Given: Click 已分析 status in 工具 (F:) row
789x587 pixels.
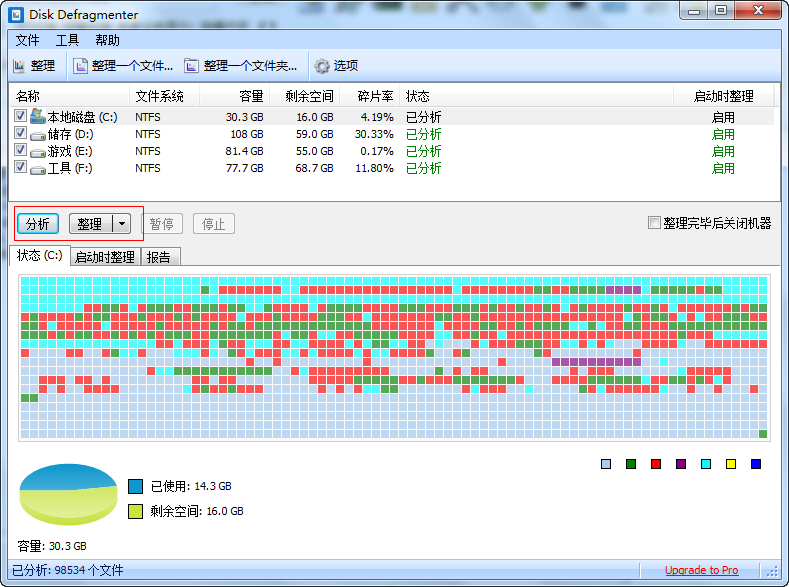Looking at the screenshot, I should tap(424, 169).
